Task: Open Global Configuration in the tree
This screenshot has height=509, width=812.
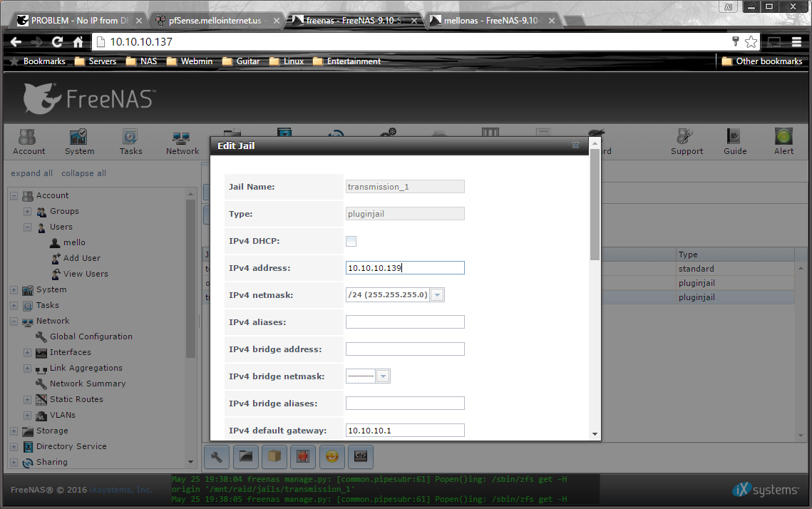Action: [x=91, y=336]
